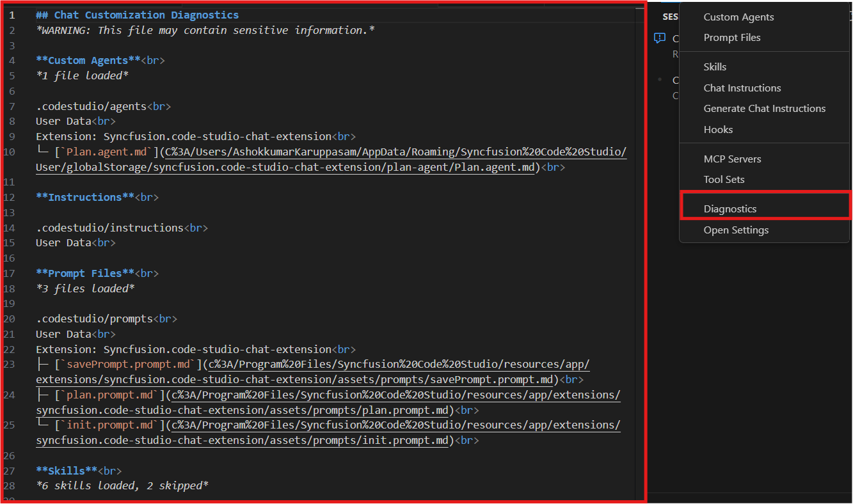Open Hooks from the menu
Viewport: 853px width, 504px height.
718,130
